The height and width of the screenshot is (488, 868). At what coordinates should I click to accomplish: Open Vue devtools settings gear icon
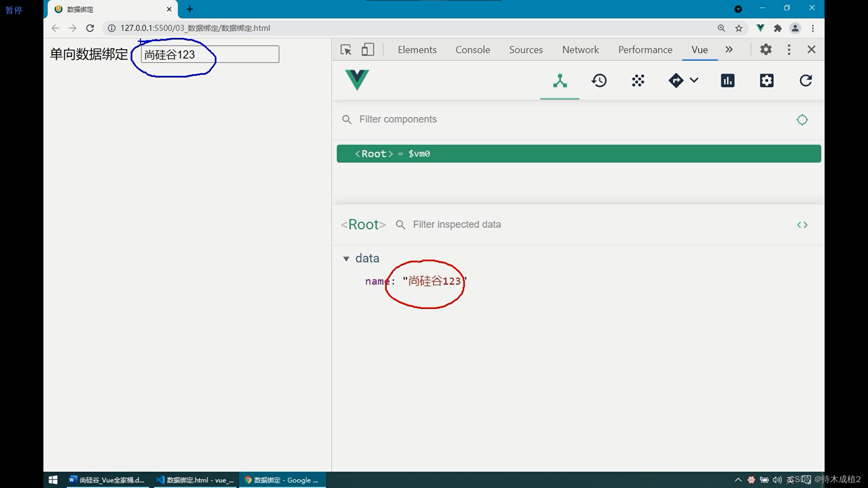pyautogui.click(x=767, y=81)
